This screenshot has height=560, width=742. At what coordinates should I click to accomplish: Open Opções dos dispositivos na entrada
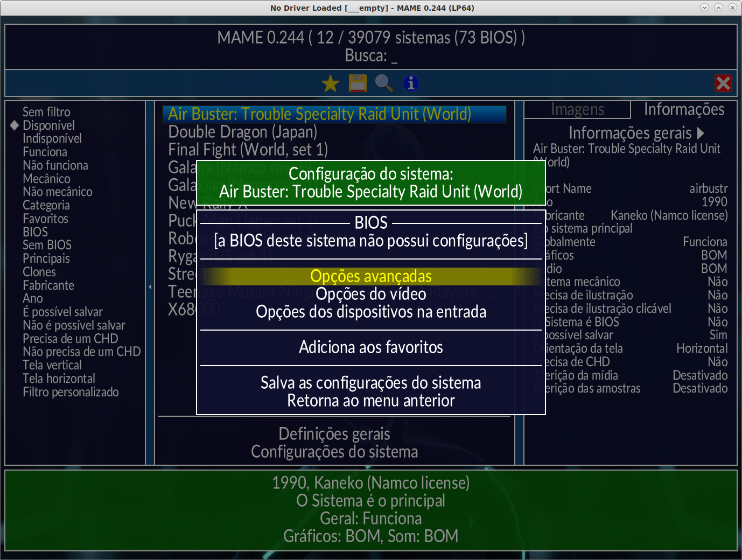coord(371,312)
